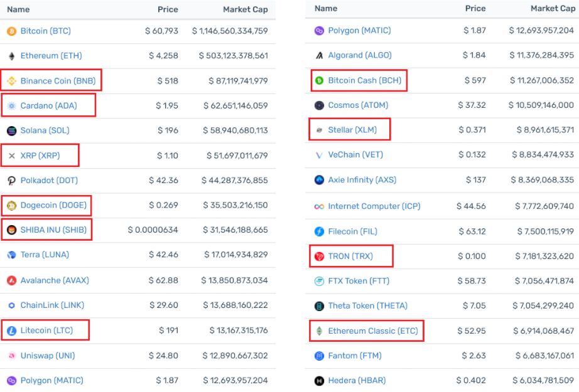Open the Uniswap (UNI) link
This screenshot has height=392, width=579.
coord(48,356)
